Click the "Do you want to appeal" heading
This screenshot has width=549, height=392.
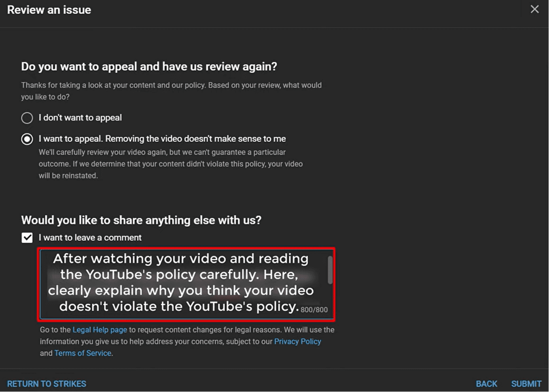149,66
